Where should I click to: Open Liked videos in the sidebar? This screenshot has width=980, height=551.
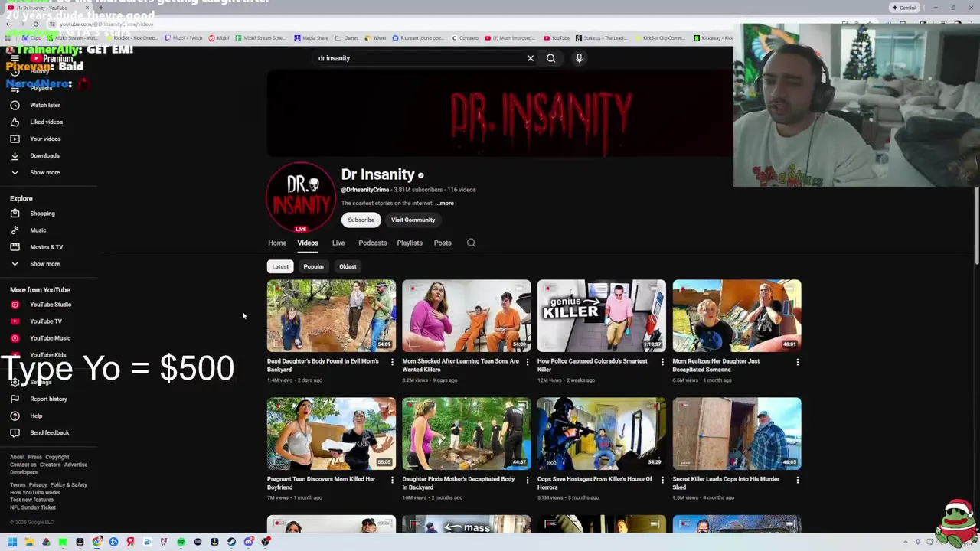tap(46, 122)
